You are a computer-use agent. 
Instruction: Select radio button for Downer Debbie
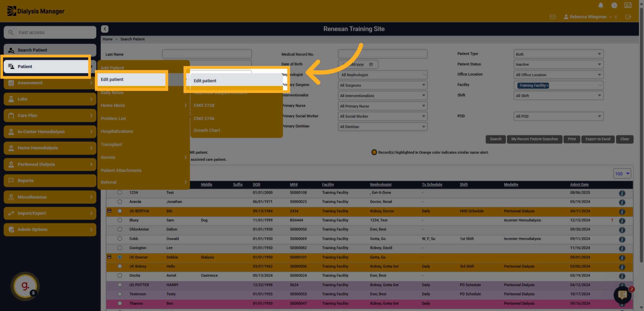pyautogui.click(x=120, y=257)
